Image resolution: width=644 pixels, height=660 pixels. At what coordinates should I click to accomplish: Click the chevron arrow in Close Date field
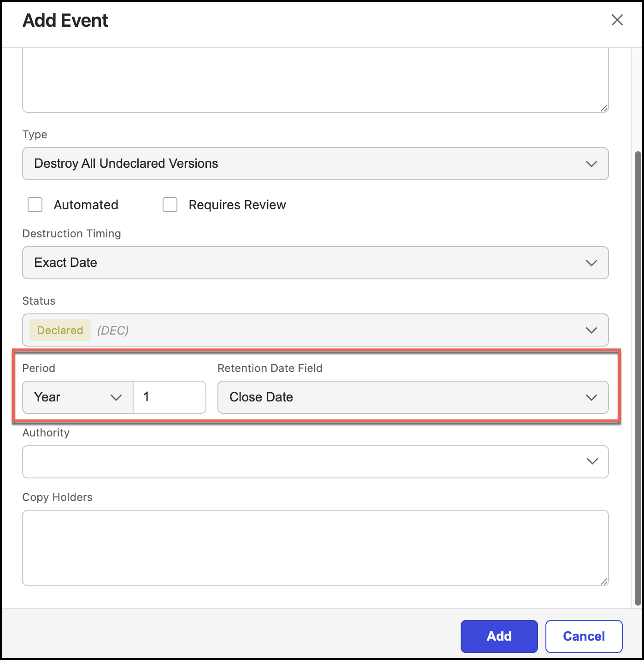[x=591, y=397]
